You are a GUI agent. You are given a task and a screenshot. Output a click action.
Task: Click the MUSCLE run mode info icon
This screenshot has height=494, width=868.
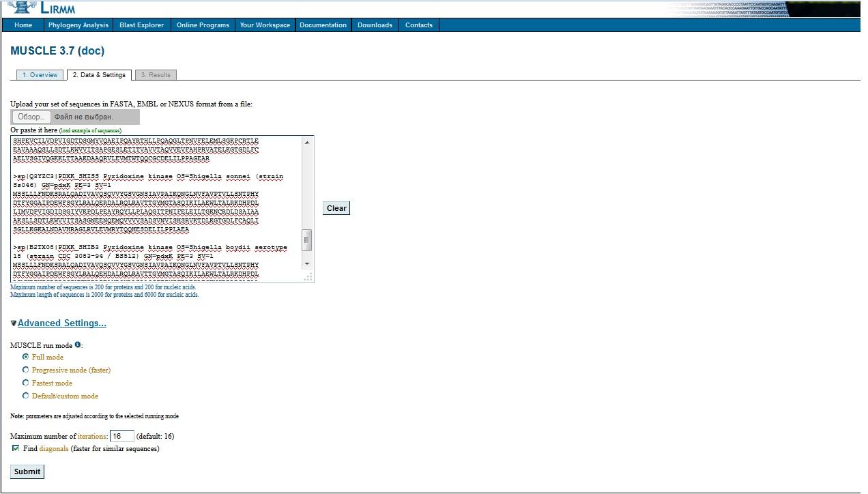78,345
